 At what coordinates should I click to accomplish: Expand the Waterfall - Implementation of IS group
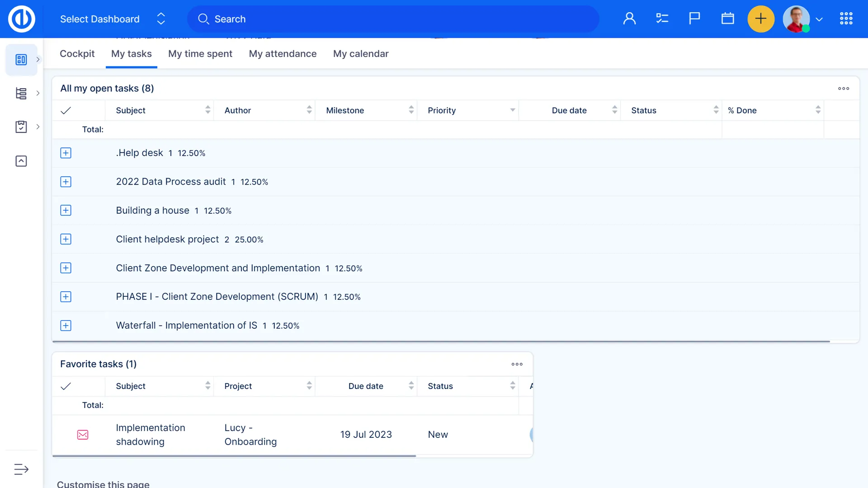66,326
